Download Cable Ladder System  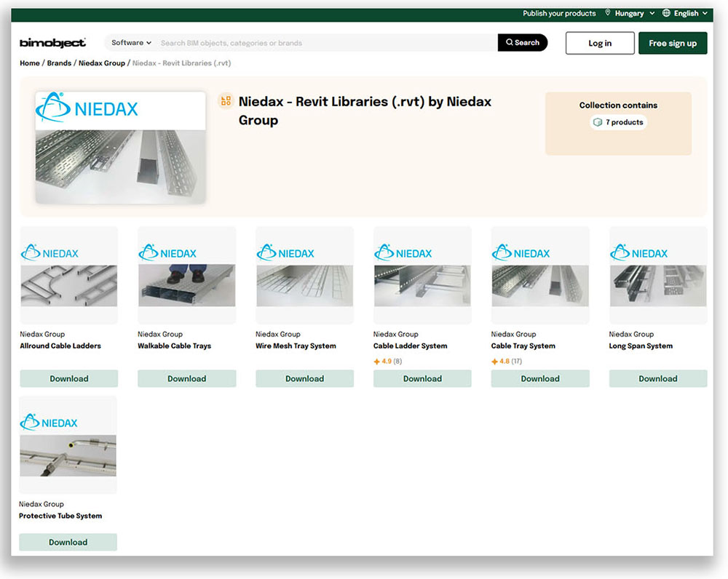pos(422,378)
